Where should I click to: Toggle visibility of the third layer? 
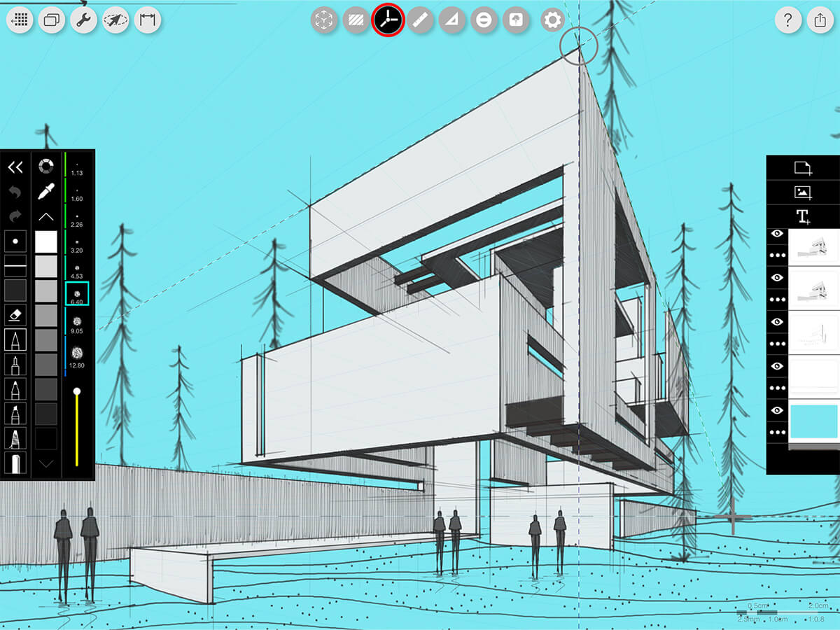click(777, 321)
